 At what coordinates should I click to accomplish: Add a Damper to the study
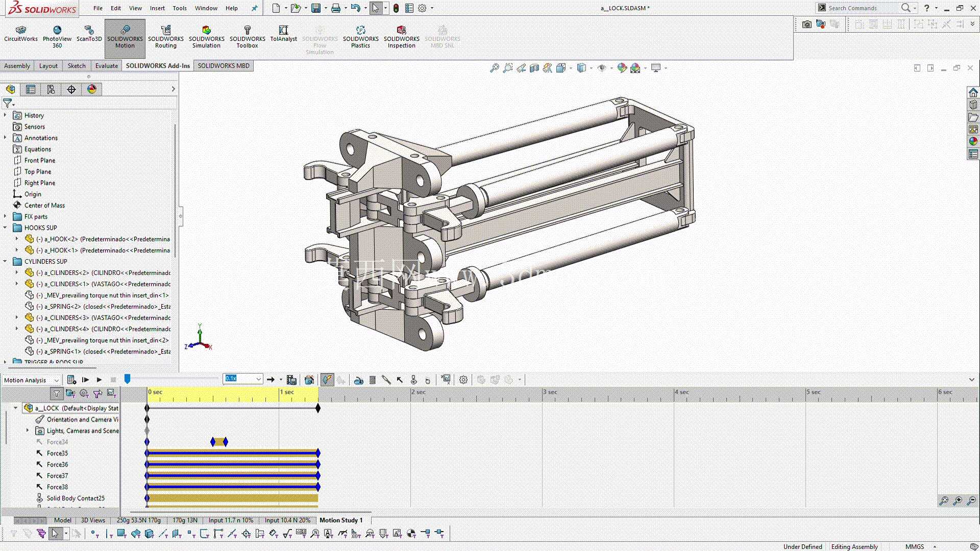[386, 380]
